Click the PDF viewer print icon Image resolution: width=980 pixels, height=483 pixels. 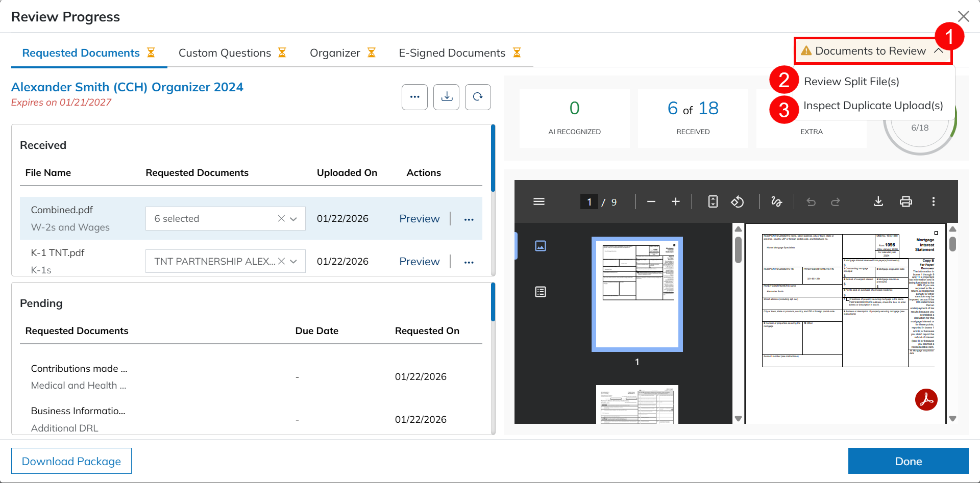coord(905,202)
